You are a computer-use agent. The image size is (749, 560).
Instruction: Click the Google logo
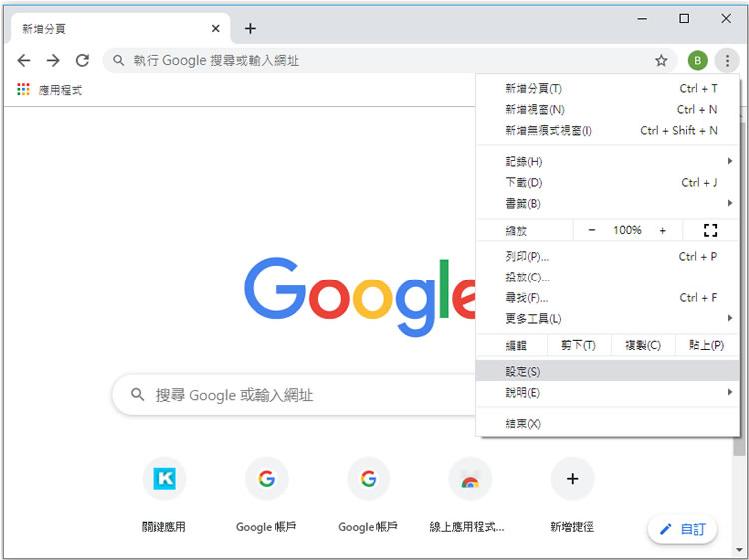pos(360,296)
